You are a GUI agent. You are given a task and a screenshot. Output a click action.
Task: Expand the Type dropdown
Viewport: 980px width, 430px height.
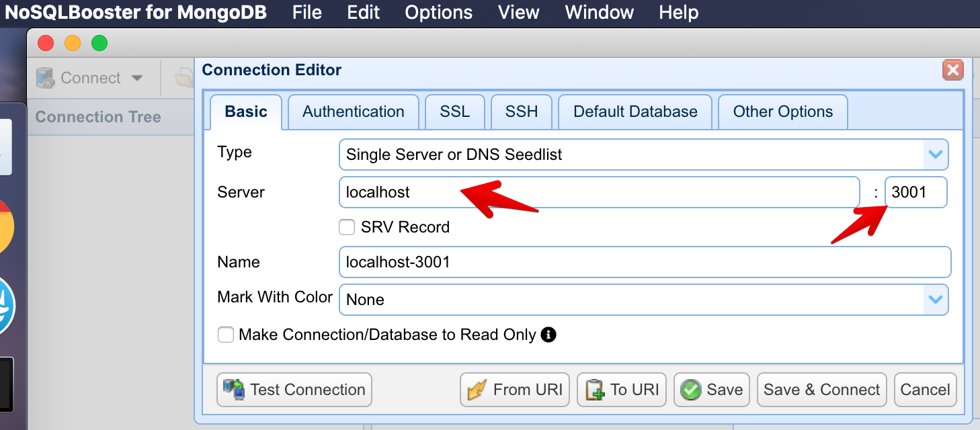click(x=935, y=155)
